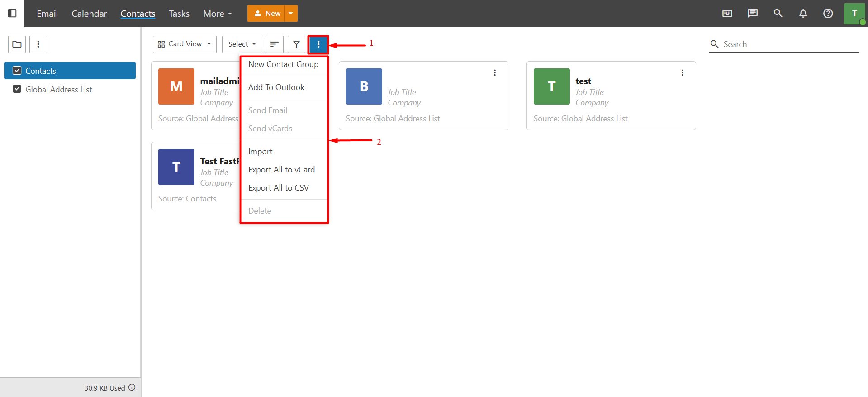Viewport: 868px width, 397px height.
Task: Toggle the sidebar panel icon
Action: 13,13
